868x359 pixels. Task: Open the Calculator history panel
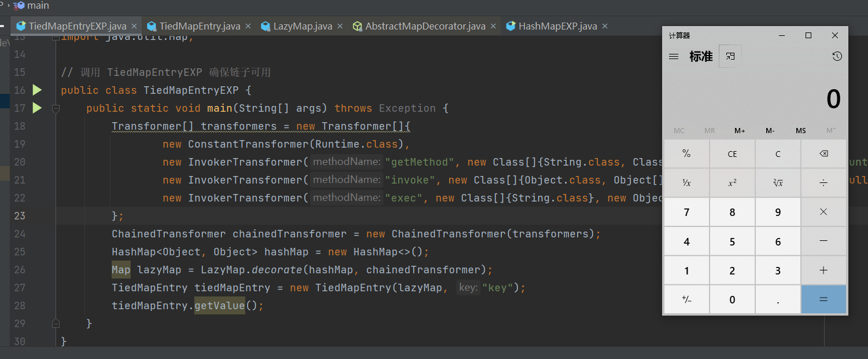click(836, 56)
